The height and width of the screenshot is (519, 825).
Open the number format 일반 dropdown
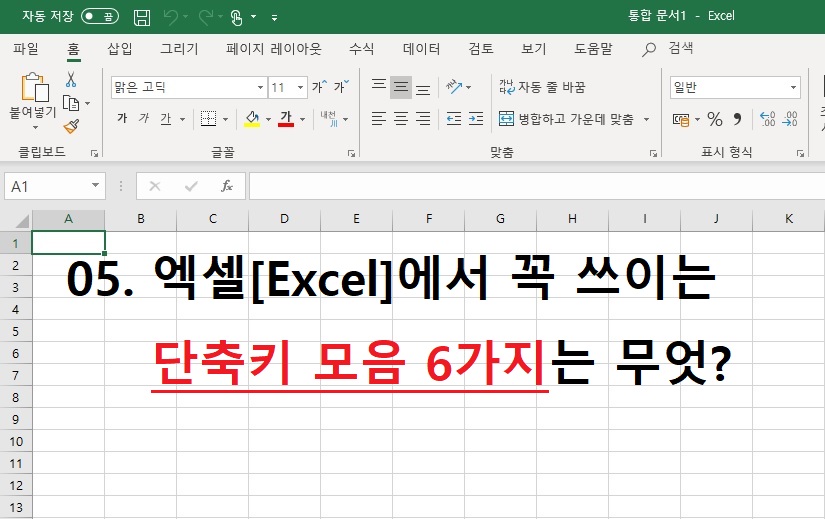click(793, 87)
